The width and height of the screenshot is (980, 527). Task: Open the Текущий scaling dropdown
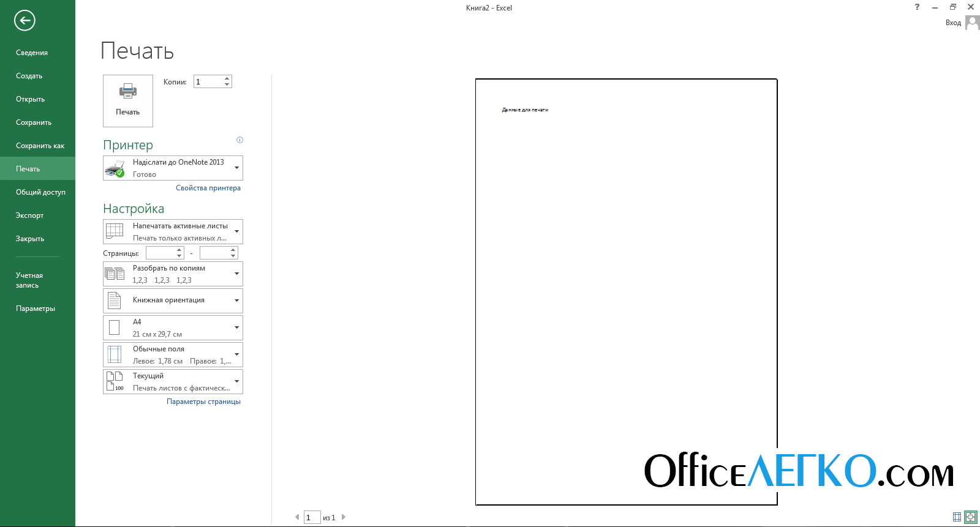(173, 381)
